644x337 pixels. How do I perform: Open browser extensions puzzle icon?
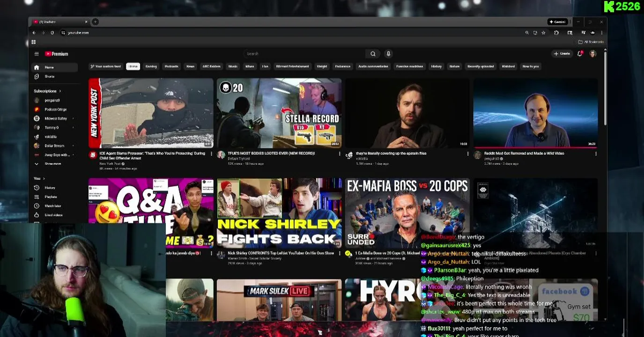(x=556, y=33)
